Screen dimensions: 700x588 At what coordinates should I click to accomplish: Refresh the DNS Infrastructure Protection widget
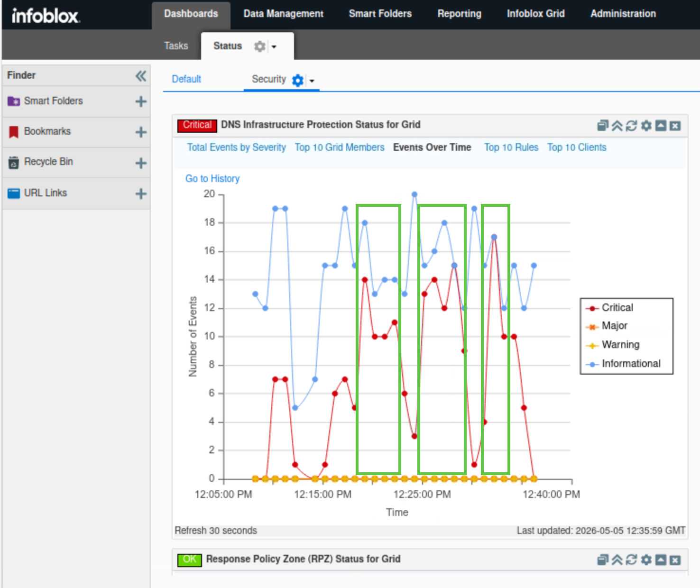[x=631, y=126]
